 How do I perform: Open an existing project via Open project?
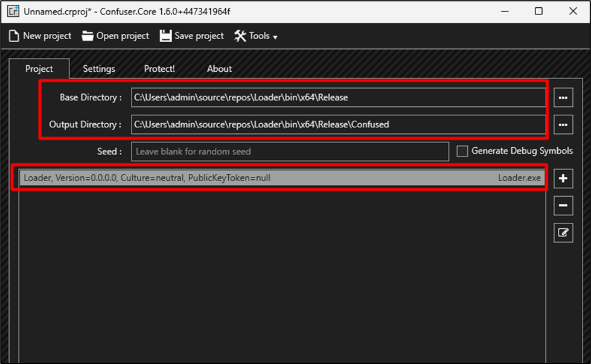[x=115, y=36]
